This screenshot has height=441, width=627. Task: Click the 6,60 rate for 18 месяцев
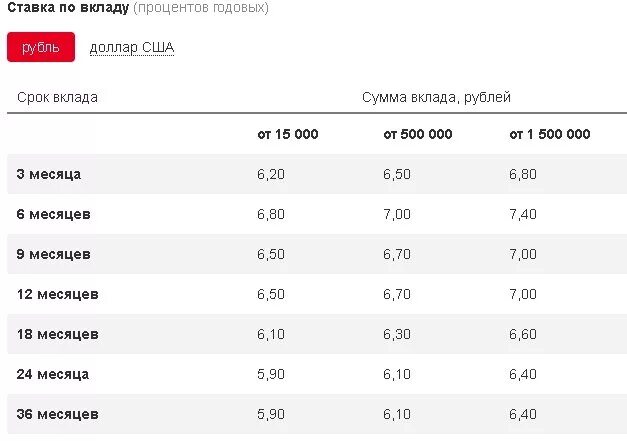coord(523,334)
